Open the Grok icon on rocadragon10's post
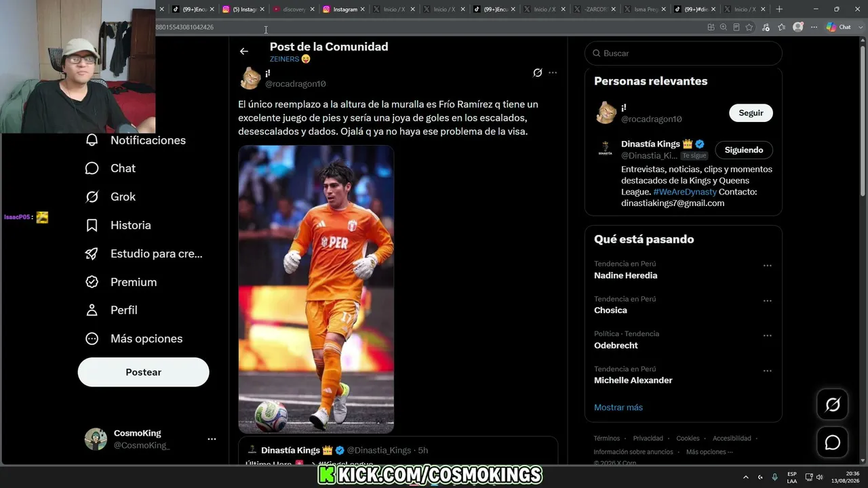Viewport: 868px width, 488px height. 538,73
